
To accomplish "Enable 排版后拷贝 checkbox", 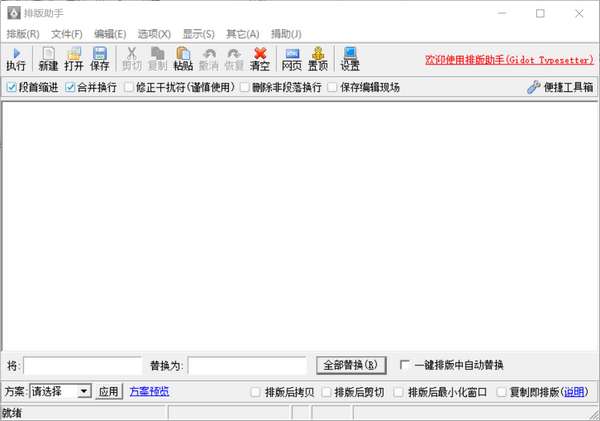I will tap(255, 392).
